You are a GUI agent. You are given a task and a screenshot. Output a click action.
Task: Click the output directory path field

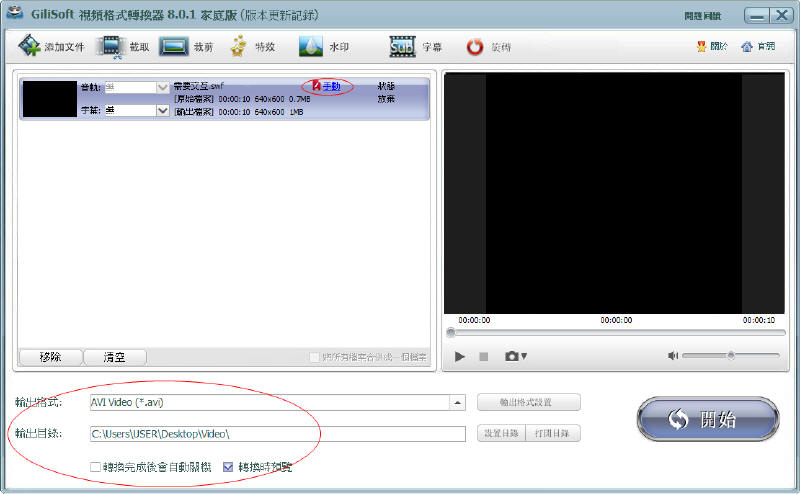tap(277, 434)
